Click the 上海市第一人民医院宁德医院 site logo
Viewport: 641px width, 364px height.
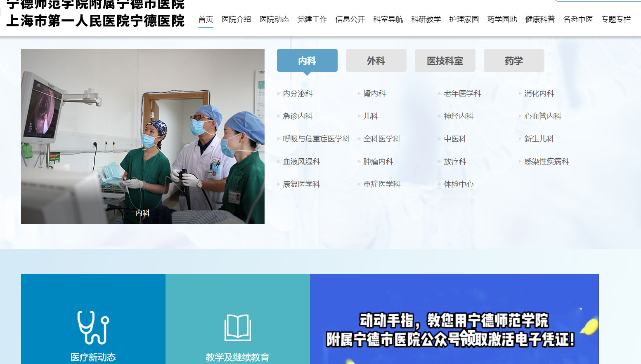95,21
